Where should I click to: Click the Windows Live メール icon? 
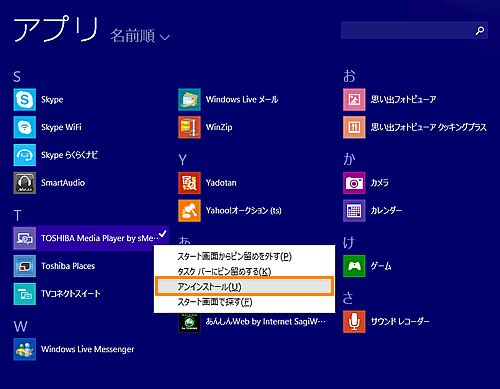tap(189, 99)
